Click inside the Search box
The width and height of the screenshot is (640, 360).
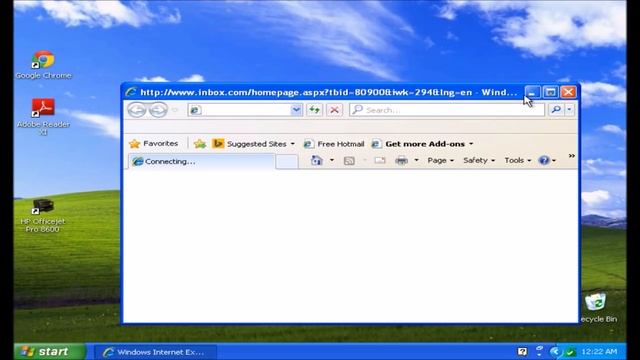(x=447, y=110)
